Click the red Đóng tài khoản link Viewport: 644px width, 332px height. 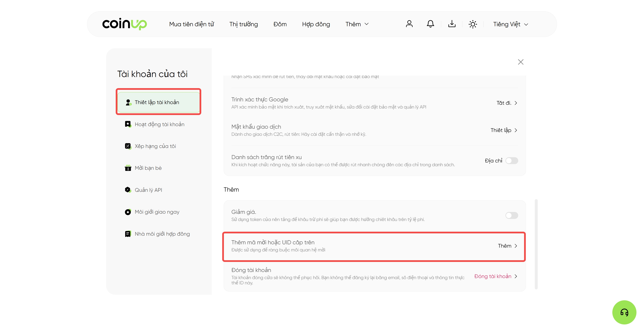(x=493, y=276)
